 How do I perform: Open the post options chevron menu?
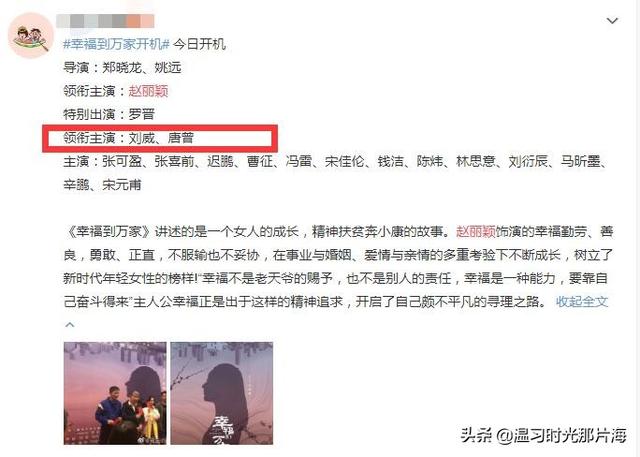[x=612, y=20]
